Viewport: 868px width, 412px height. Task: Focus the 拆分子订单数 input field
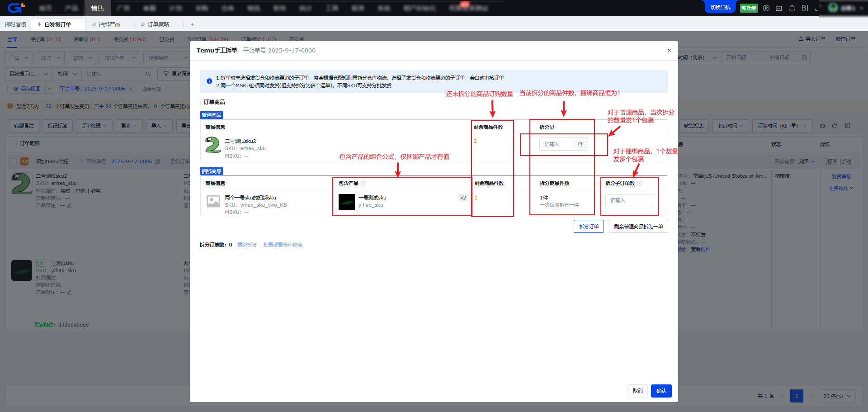(x=629, y=200)
